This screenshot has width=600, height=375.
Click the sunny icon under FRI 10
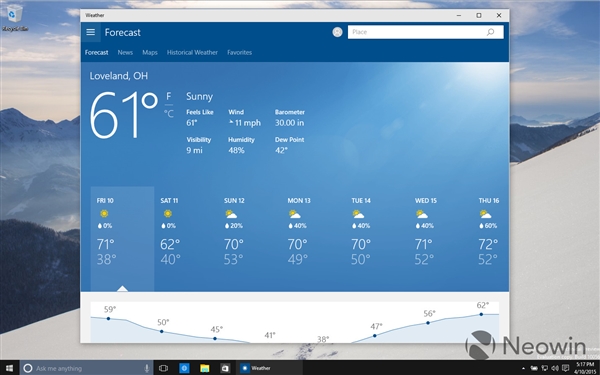[104, 214]
